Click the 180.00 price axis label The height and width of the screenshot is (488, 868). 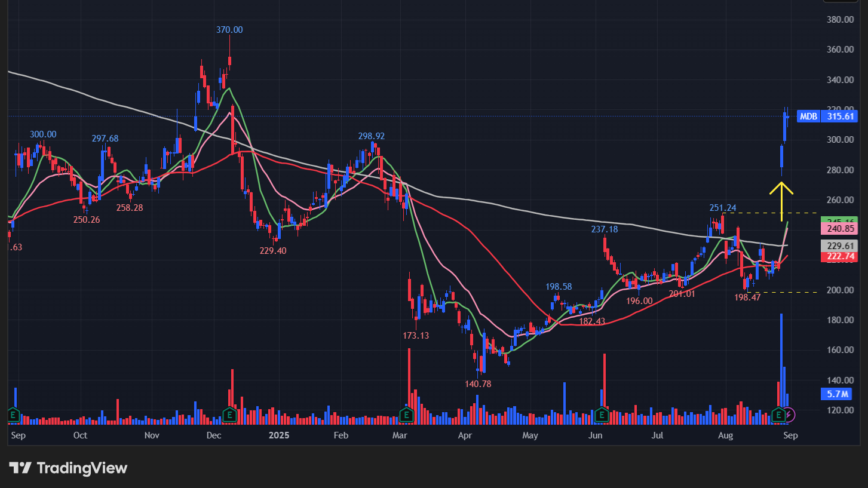tap(840, 320)
